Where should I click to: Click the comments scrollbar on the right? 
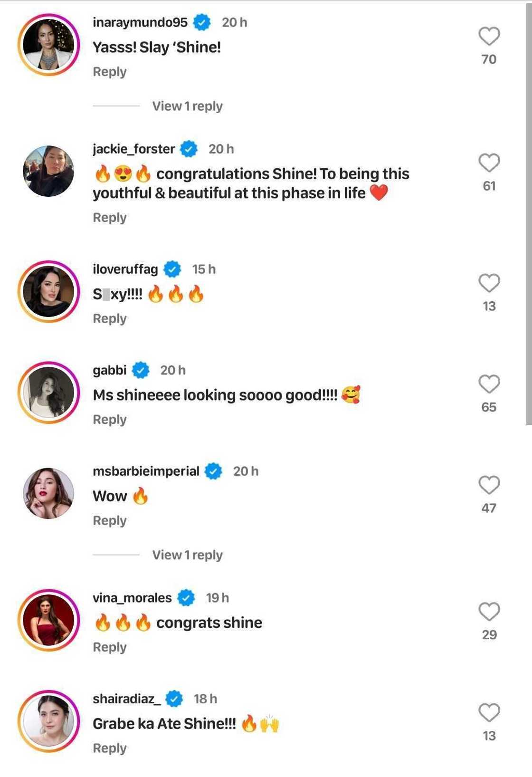[x=529, y=214]
